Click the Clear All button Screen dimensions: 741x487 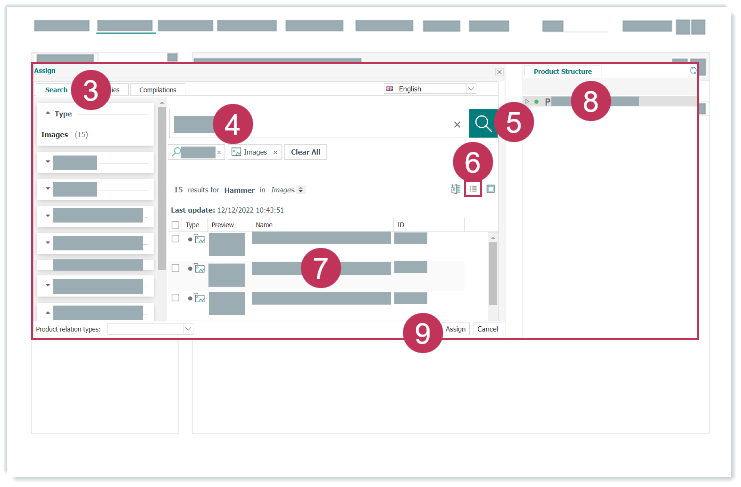pyautogui.click(x=305, y=152)
